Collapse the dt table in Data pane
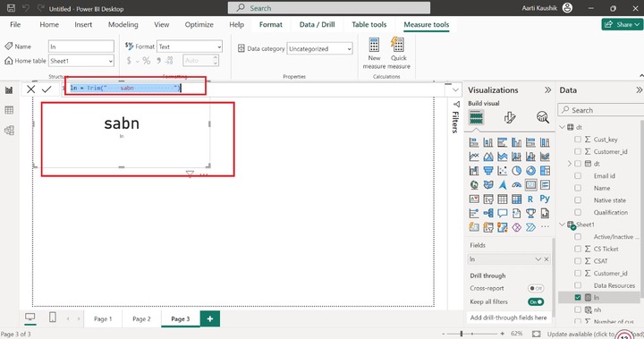The image size is (644, 339). [x=562, y=127]
